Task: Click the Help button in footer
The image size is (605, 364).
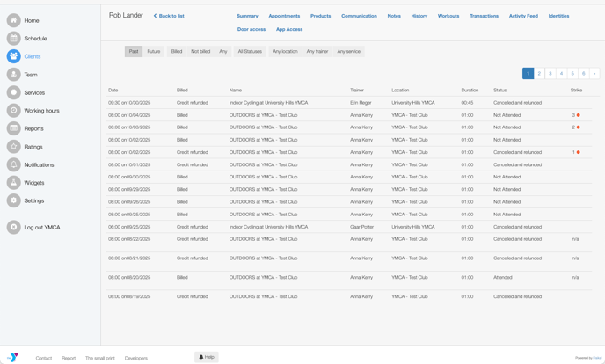Action: (x=207, y=357)
